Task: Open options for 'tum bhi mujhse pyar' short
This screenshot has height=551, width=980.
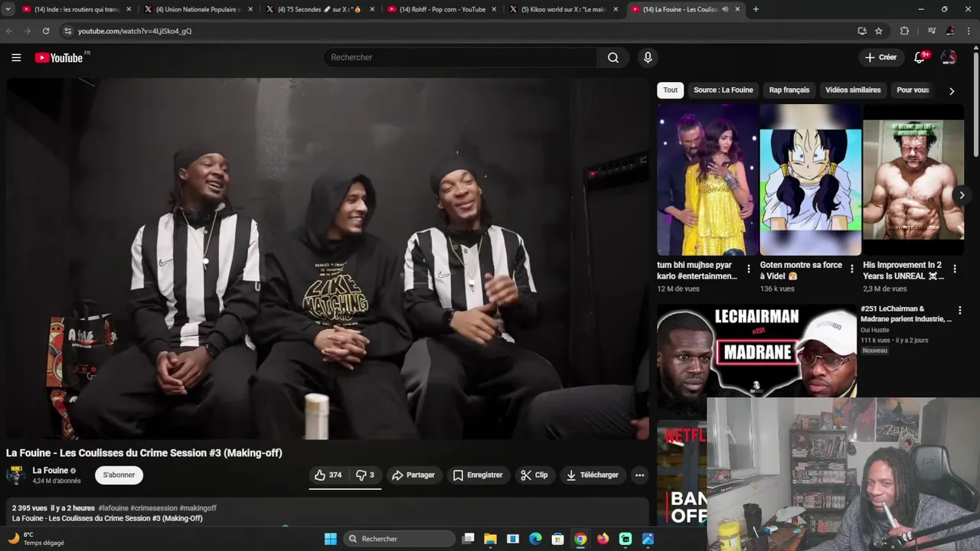Action: (749, 269)
